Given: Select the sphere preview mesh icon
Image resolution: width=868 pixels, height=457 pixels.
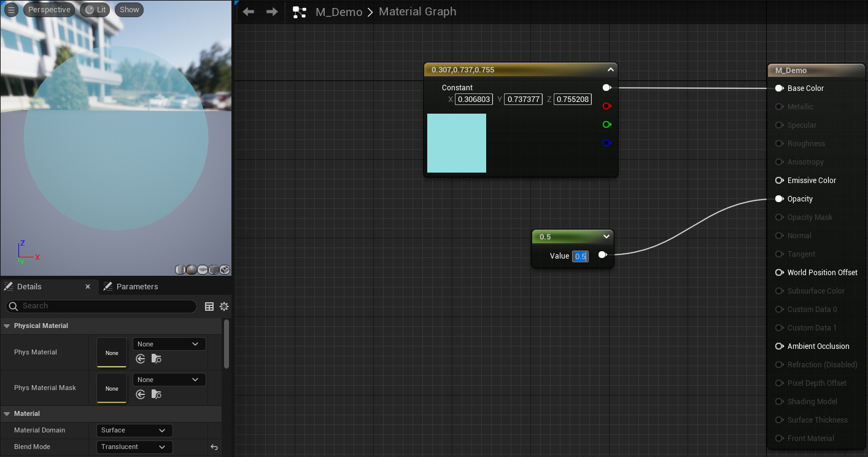Looking at the screenshot, I should point(192,270).
